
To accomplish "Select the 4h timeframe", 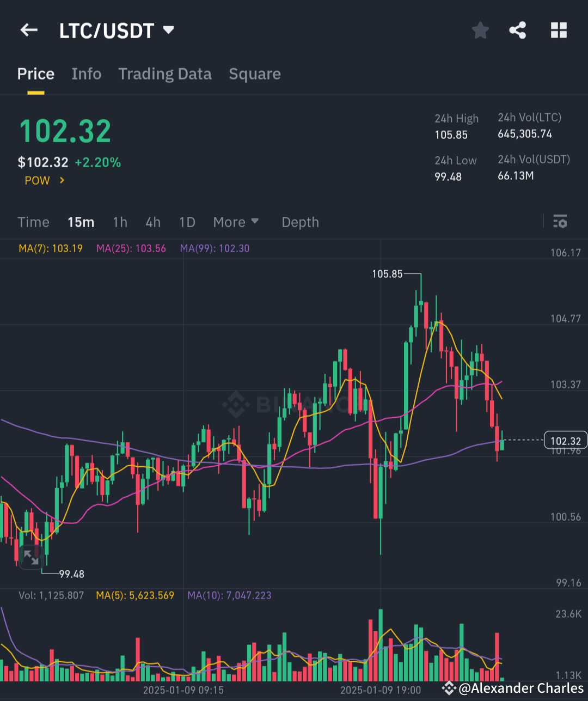I will pyautogui.click(x=152, y=222).
